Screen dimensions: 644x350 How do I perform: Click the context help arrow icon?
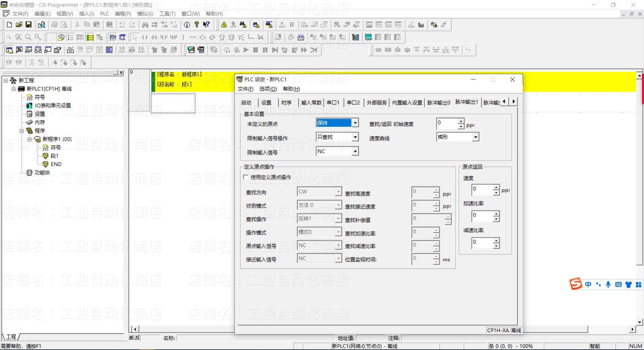206,25
